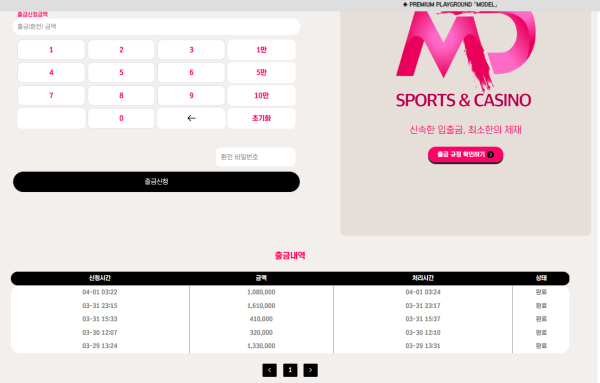Viewport: 600px width, 383px height.
Task: Click the 상태 column header
Action: (541, 278)
